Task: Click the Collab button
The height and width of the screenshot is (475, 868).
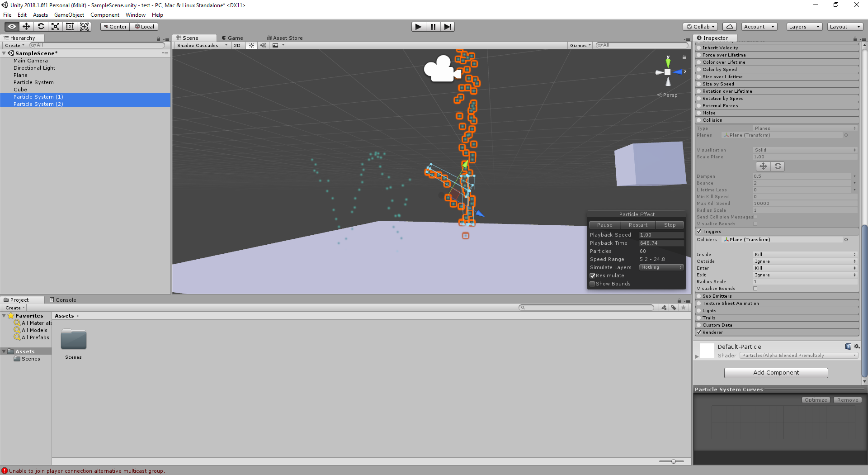Action: [700, 27]
